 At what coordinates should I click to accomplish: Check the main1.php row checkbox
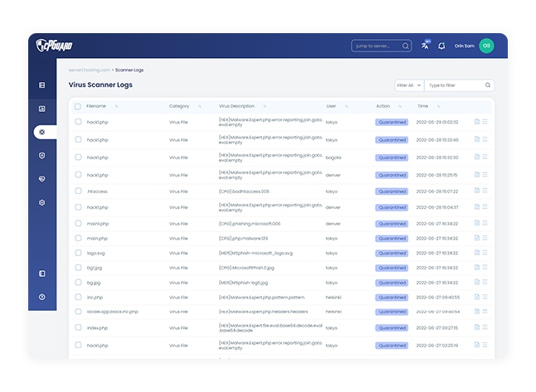78,223
